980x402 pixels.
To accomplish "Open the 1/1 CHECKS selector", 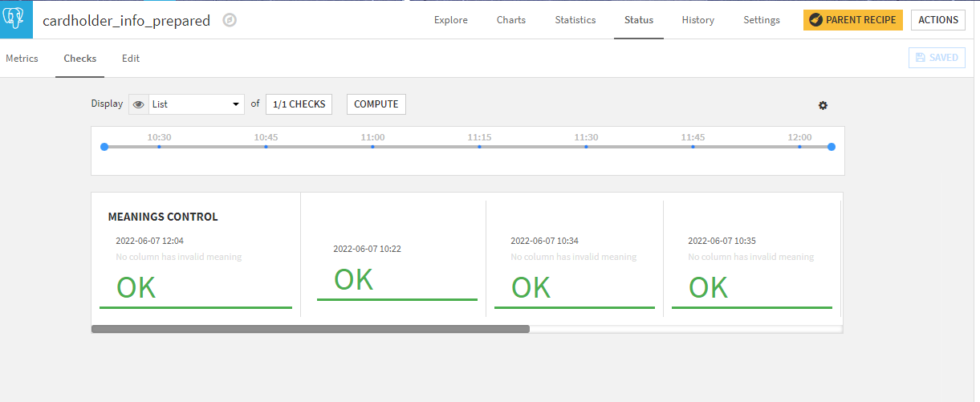I will (x=299, y=104).
